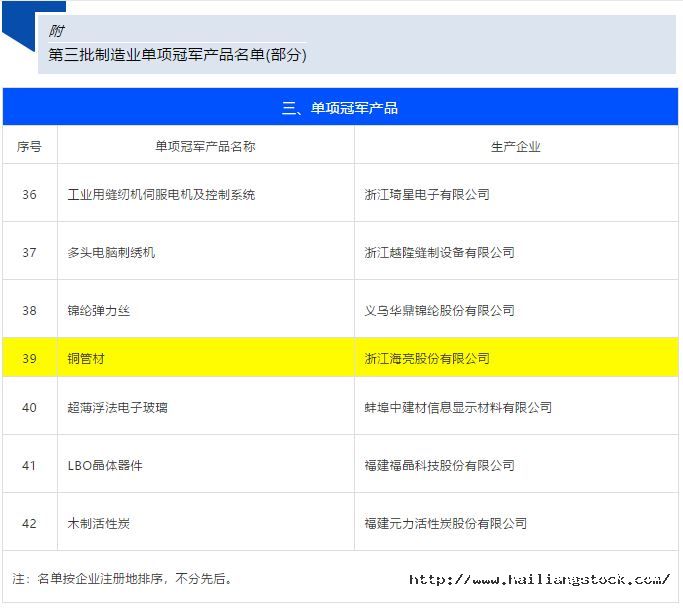The image size is (683, 609).
Task: Click the '单项冠军产品名称' column header
Action: [x=205, y=146]
